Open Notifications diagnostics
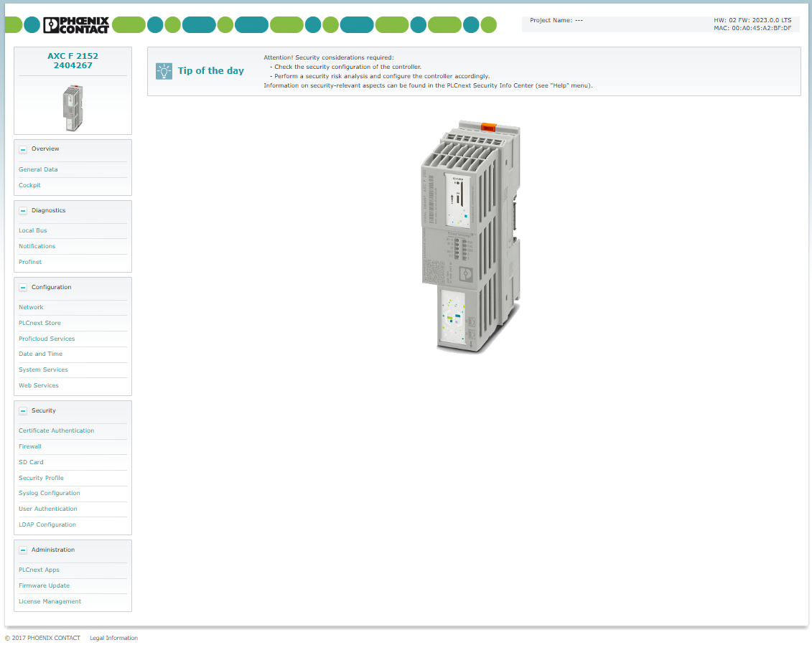This screenshot has width=812, height=645. [x=37, y=246]
